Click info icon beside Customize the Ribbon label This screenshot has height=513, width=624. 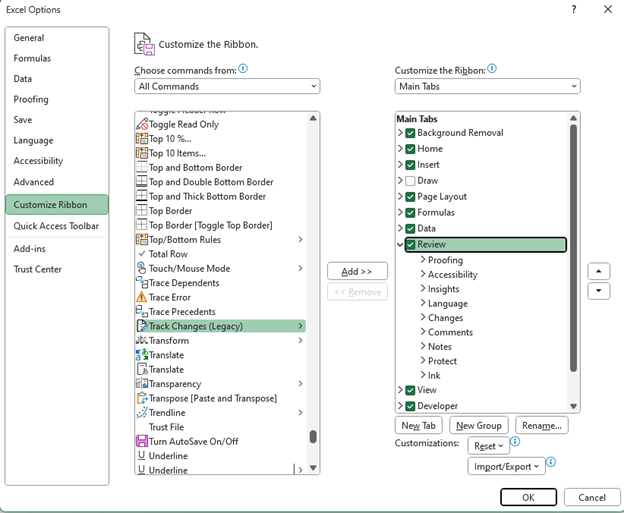point(492,69)
